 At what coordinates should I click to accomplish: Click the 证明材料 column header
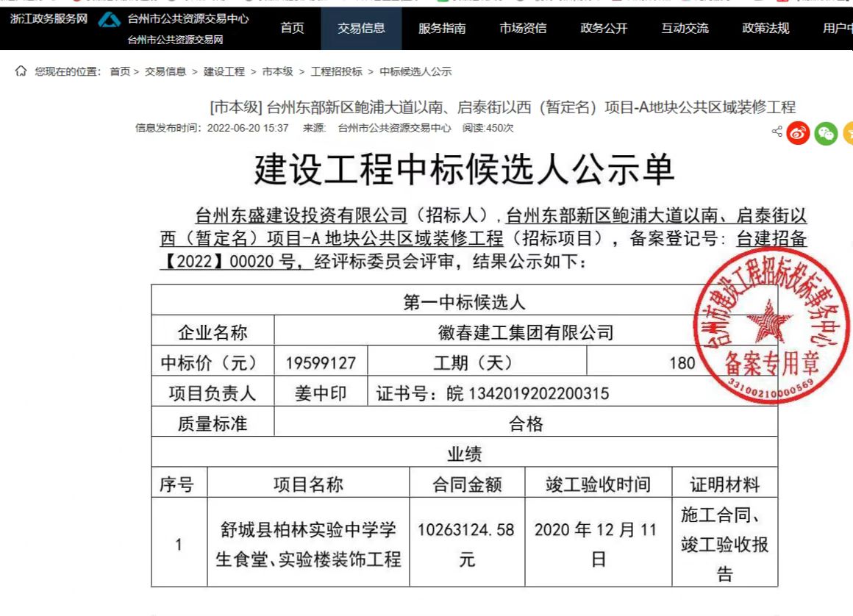[x=724, y=484]
